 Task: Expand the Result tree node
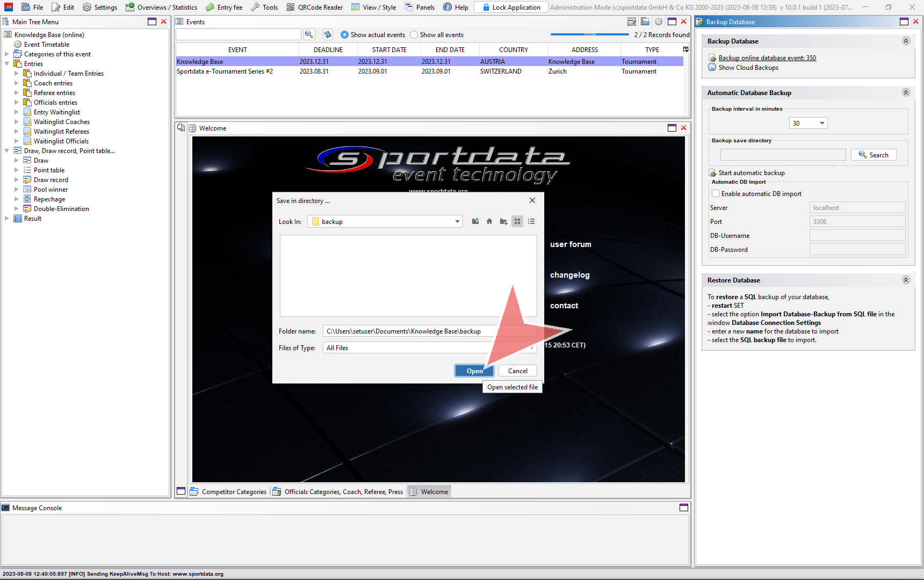[x=7, y=219]
